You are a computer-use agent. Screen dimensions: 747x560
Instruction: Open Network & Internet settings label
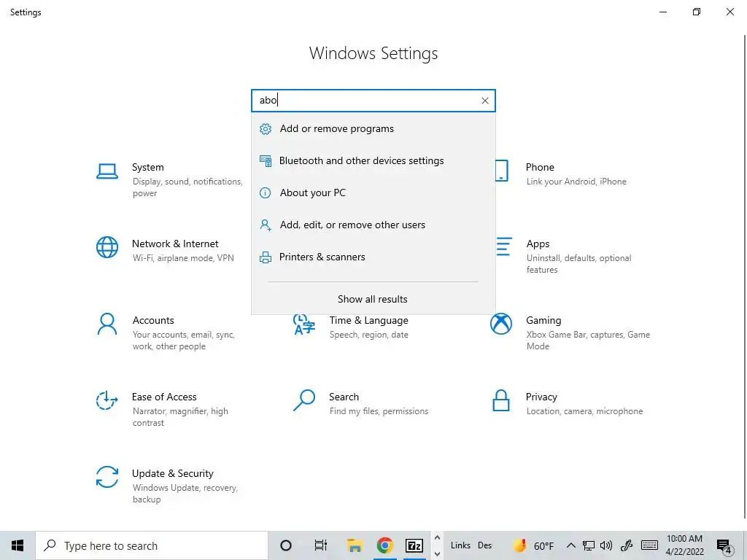pos(175,244)
